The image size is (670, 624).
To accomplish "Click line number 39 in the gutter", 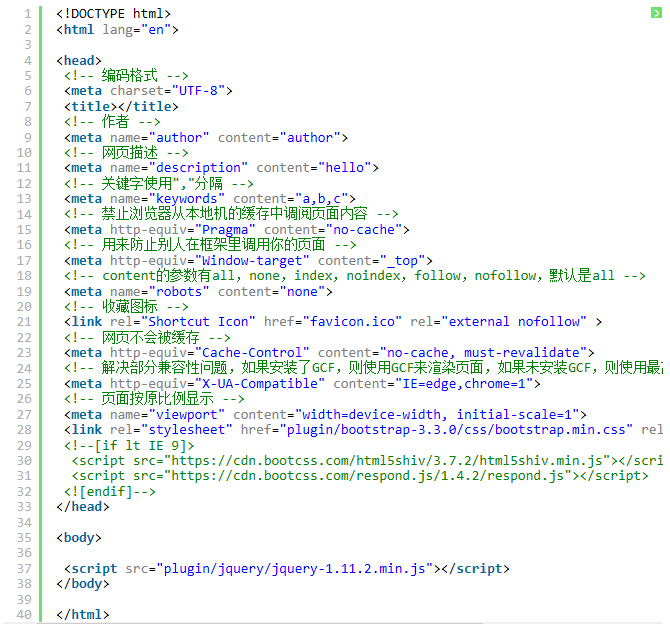I will point(24,600).
